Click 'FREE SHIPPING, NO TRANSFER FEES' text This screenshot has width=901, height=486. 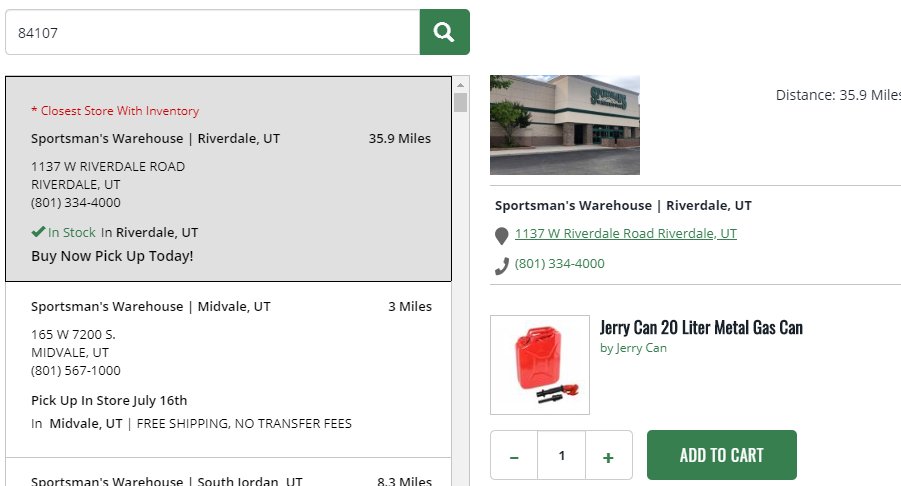pyautogui.click(x=244, y=423)
